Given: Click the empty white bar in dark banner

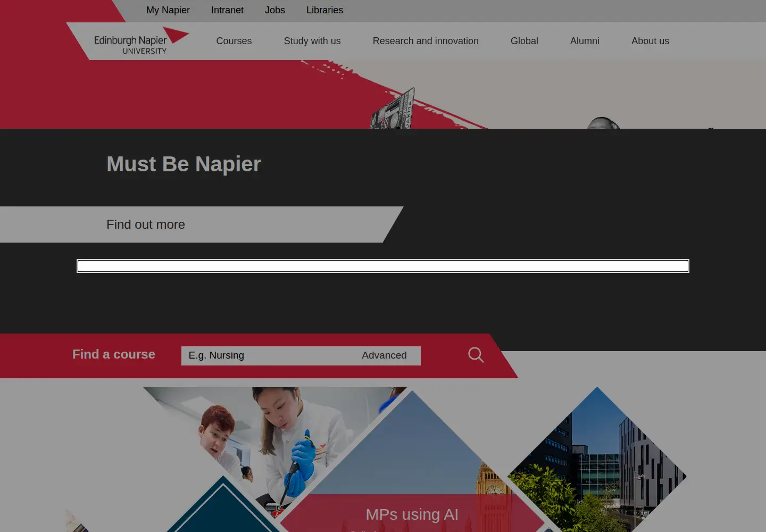Looking at the screenshot, I should 383,266.
